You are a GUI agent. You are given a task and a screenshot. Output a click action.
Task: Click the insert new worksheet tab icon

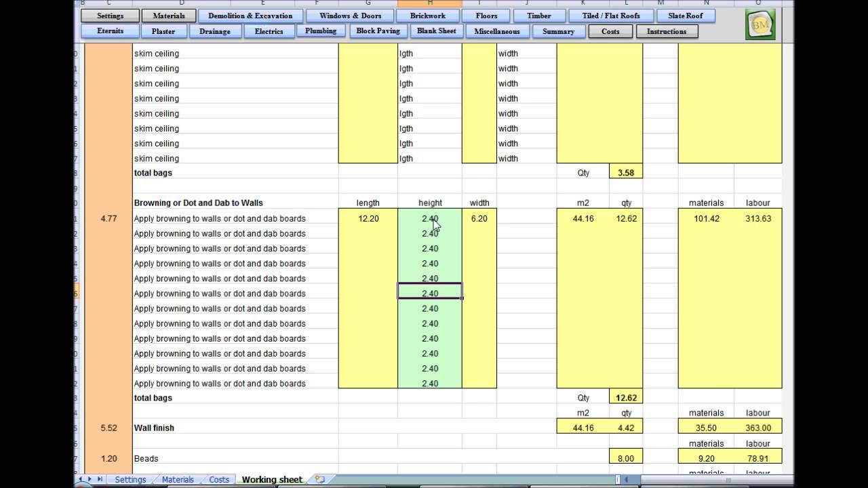point(320,479)
